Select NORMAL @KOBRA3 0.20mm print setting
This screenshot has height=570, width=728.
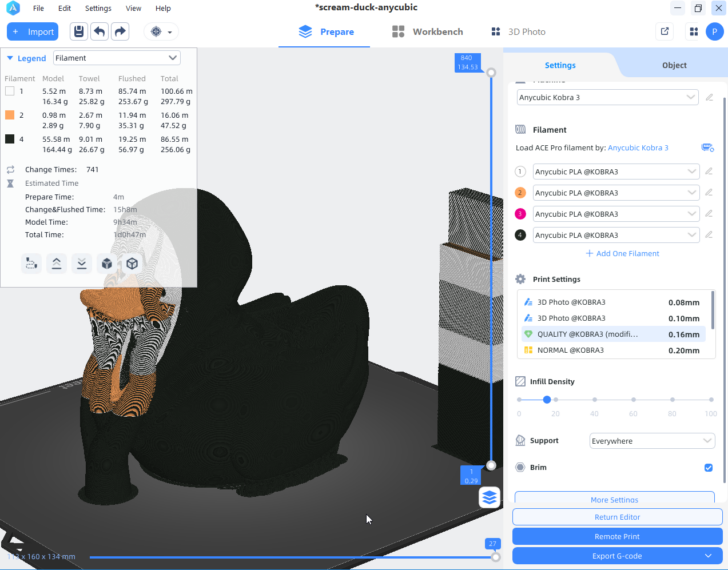coord(613,350)
